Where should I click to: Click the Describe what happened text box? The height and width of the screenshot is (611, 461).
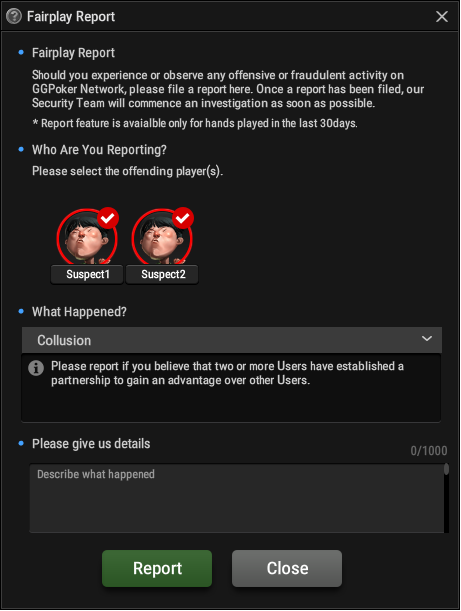point(237,498)
